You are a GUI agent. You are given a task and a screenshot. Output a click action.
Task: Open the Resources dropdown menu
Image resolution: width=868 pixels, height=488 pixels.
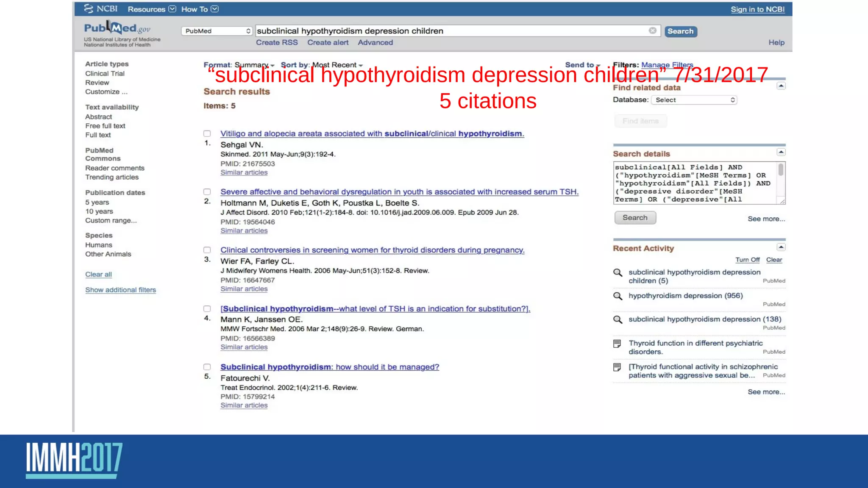(151, 9)
